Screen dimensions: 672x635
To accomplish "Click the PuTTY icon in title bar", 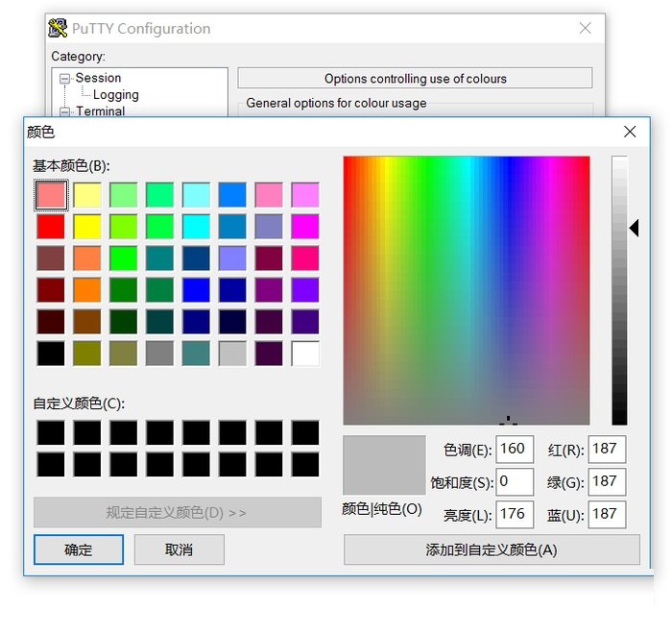I will [x=58, y=29].
